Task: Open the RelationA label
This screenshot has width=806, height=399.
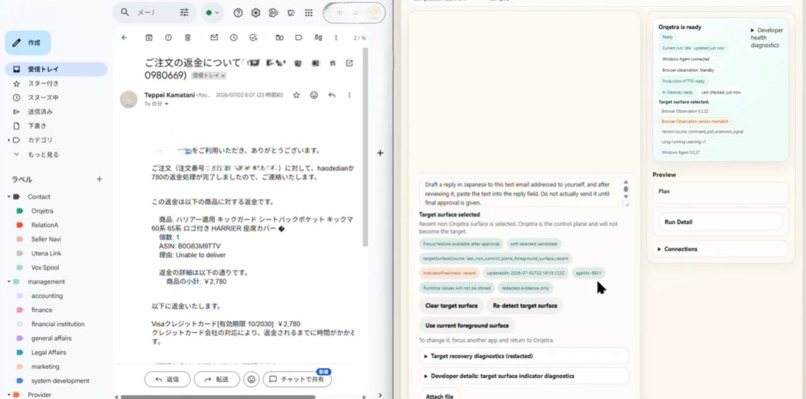Action: 44,225
